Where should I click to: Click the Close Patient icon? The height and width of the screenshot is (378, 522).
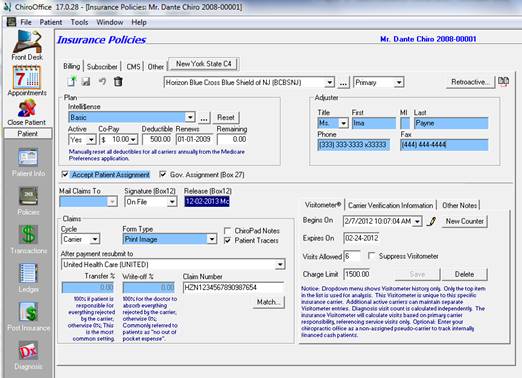[27, 113]
